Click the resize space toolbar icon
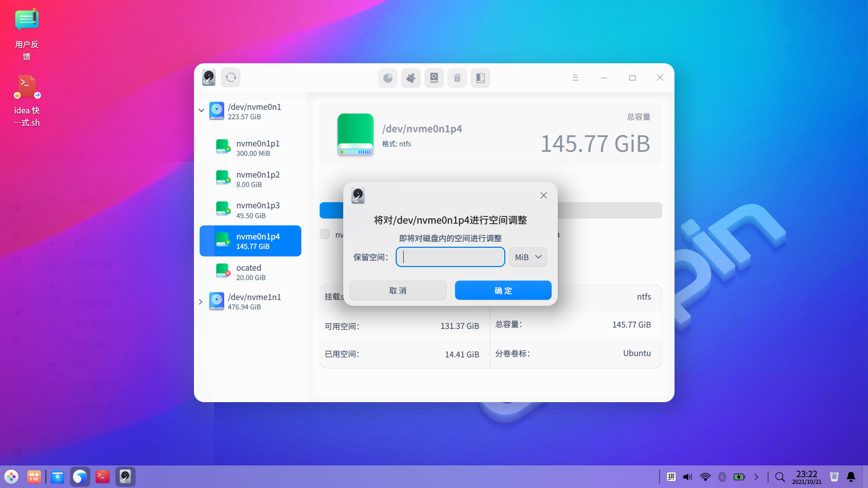 [480, 78]
